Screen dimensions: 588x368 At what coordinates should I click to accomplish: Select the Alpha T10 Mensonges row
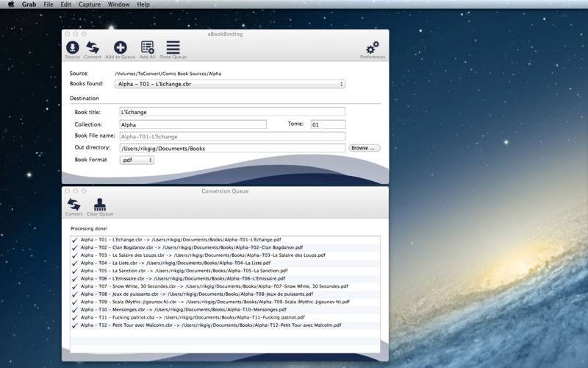tap(225, 310)
